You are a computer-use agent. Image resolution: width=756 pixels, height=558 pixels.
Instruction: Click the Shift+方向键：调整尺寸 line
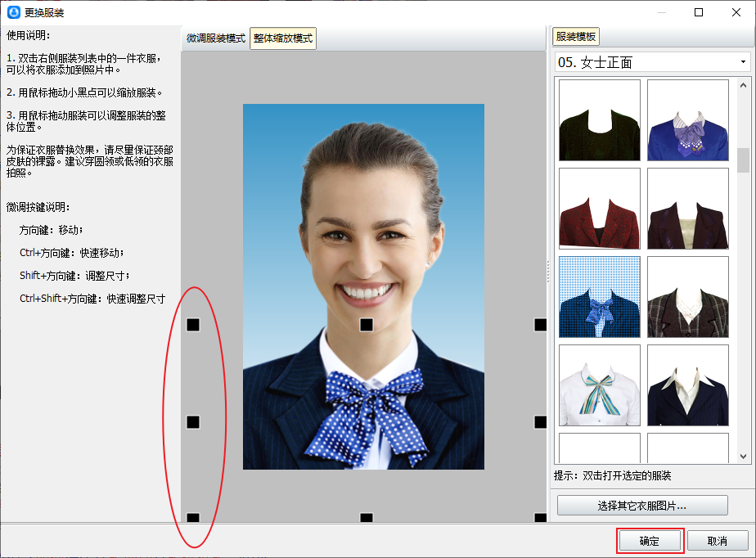click(x=74, y=276)
